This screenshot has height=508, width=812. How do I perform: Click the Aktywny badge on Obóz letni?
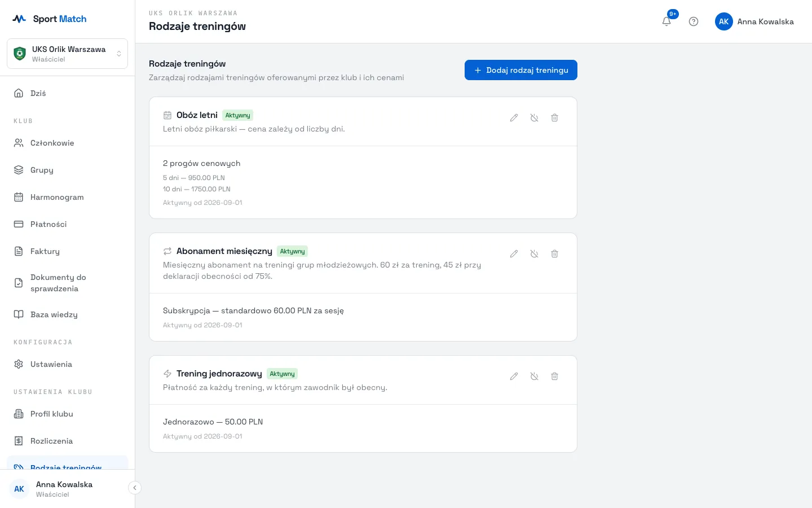[x=237, y=115]
